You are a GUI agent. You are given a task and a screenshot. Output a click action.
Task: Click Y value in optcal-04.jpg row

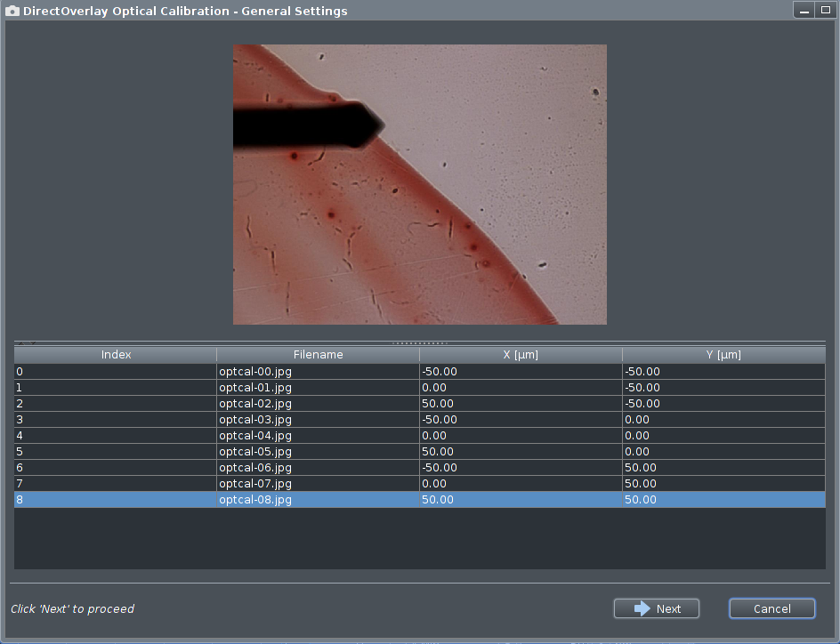[x=723, y=436]
